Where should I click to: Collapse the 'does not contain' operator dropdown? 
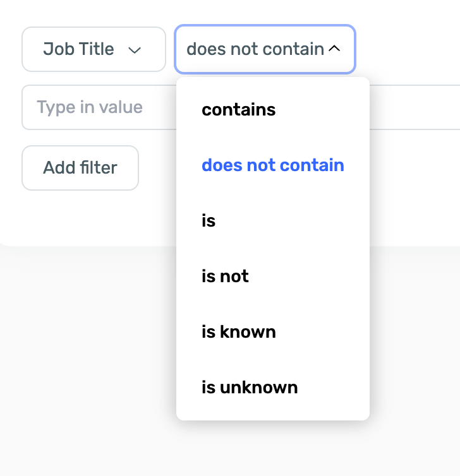[x=265, y=49]
